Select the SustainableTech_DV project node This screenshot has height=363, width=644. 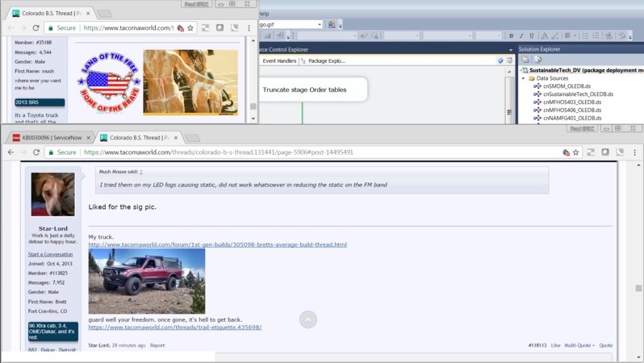click(583, 70)
